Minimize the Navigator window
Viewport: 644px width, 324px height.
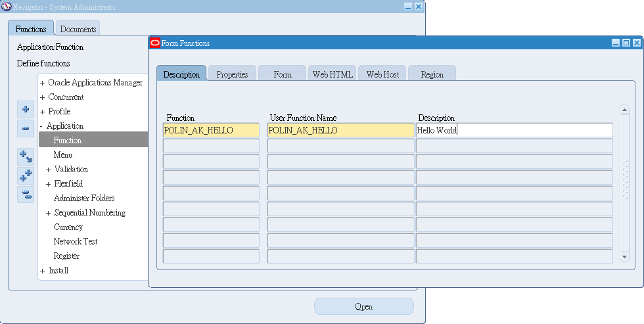click(408, 7)
